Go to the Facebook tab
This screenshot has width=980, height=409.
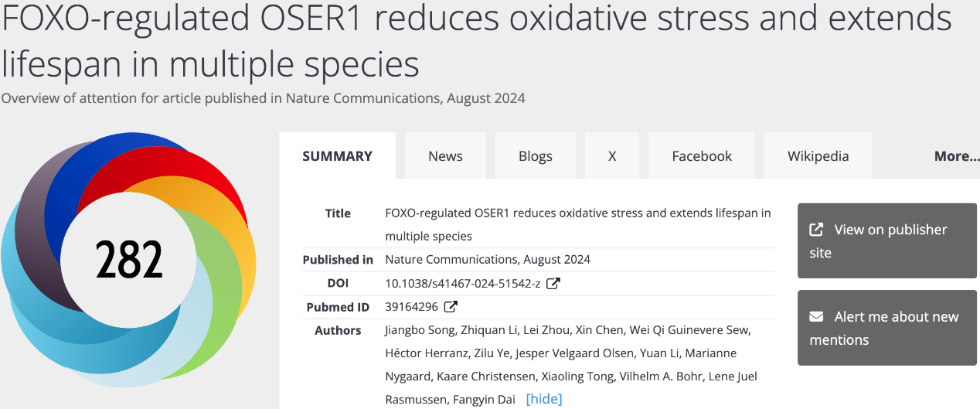click(702, 156)
